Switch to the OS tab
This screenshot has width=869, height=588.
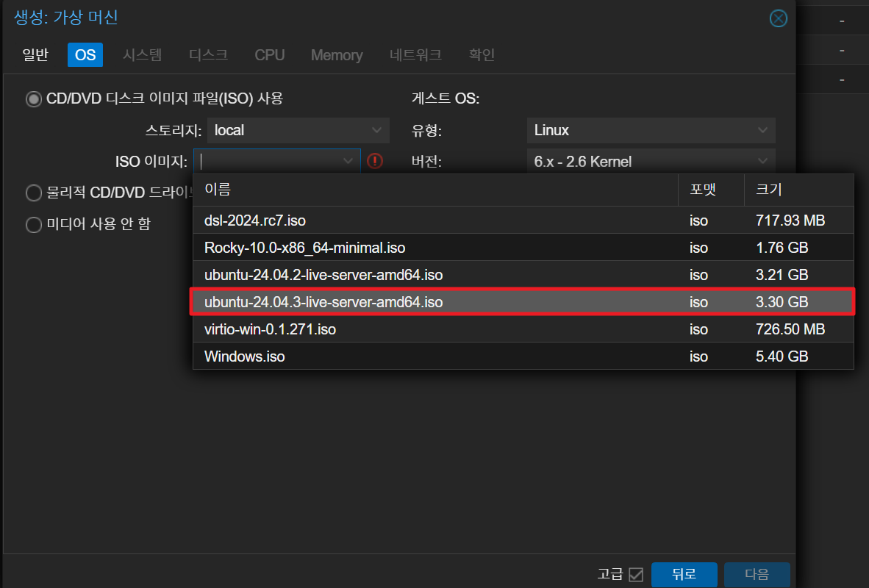85,55
